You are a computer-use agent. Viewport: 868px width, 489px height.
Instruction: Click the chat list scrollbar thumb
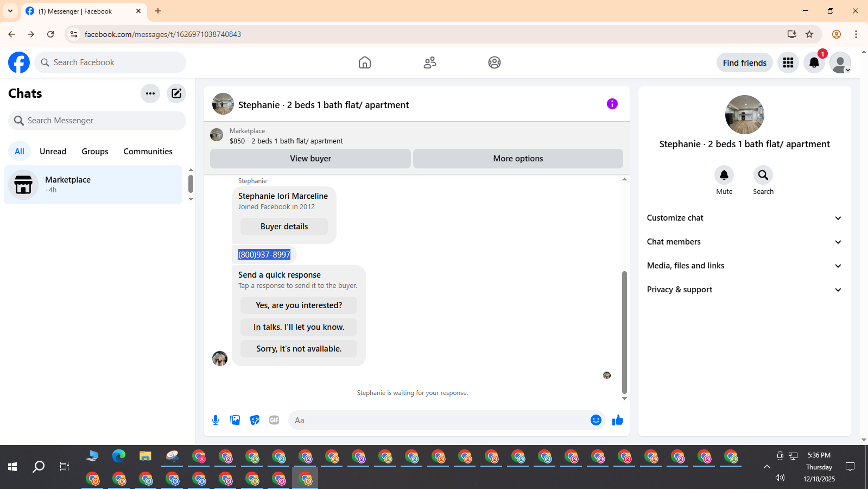191,184
